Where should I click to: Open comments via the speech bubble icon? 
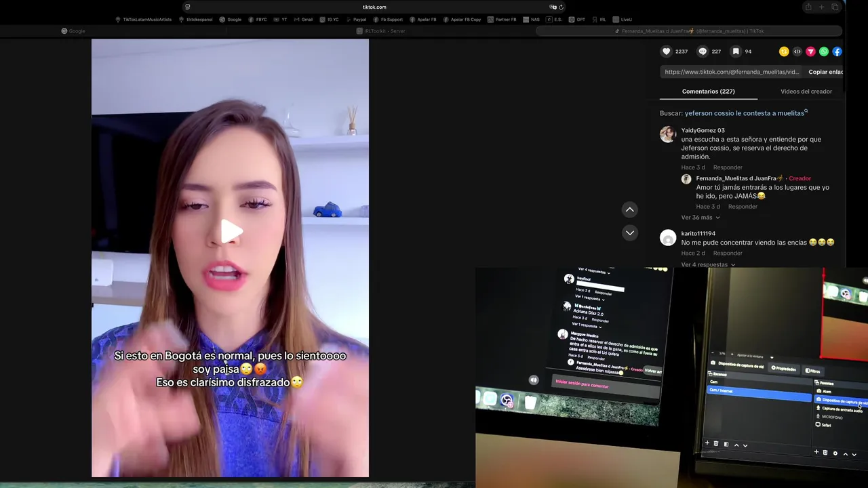point(703,52)
